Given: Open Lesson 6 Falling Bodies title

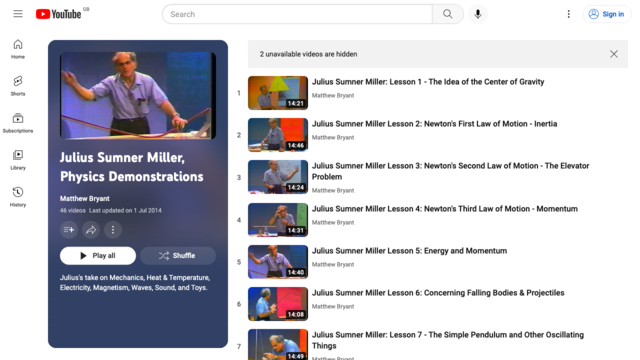Looking at the screenshot, I should coord(438,293).
